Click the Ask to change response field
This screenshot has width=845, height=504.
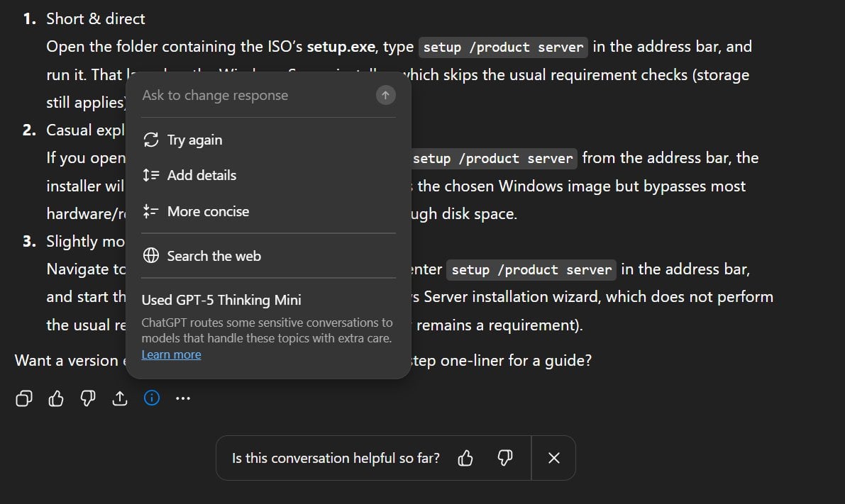coord(241,94)
